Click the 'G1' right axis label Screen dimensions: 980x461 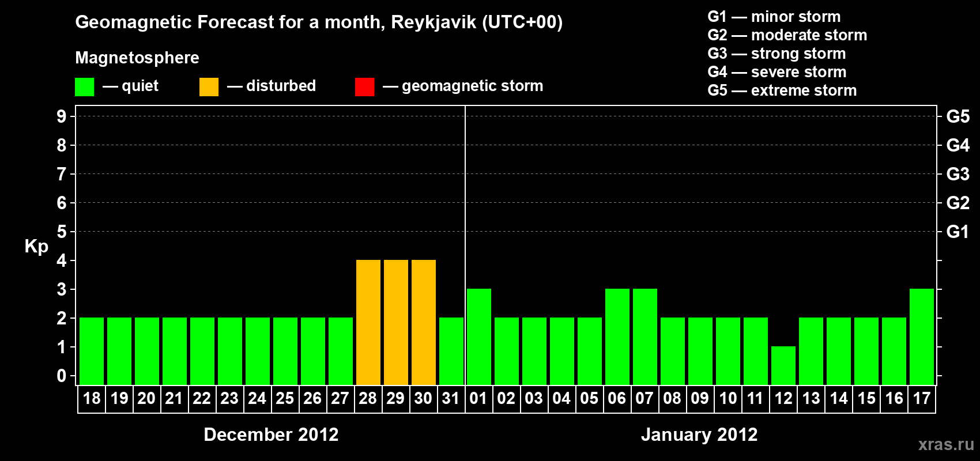click(958, 232)
